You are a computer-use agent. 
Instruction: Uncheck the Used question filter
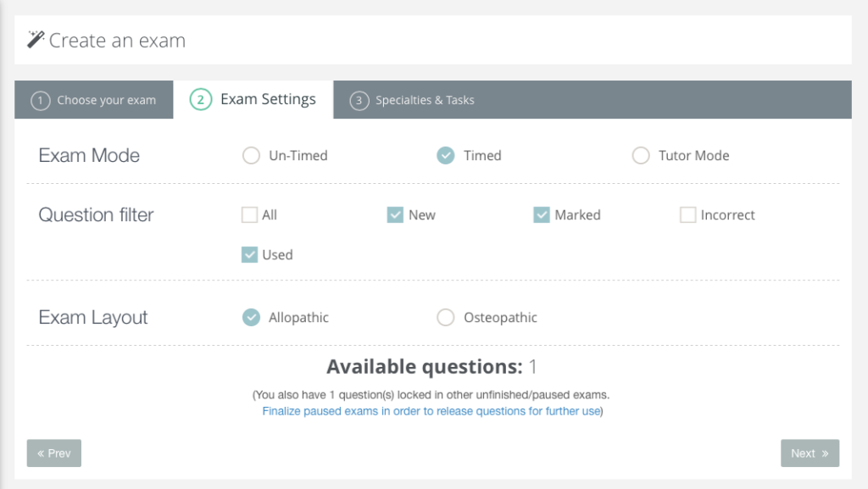pos(248,254)
